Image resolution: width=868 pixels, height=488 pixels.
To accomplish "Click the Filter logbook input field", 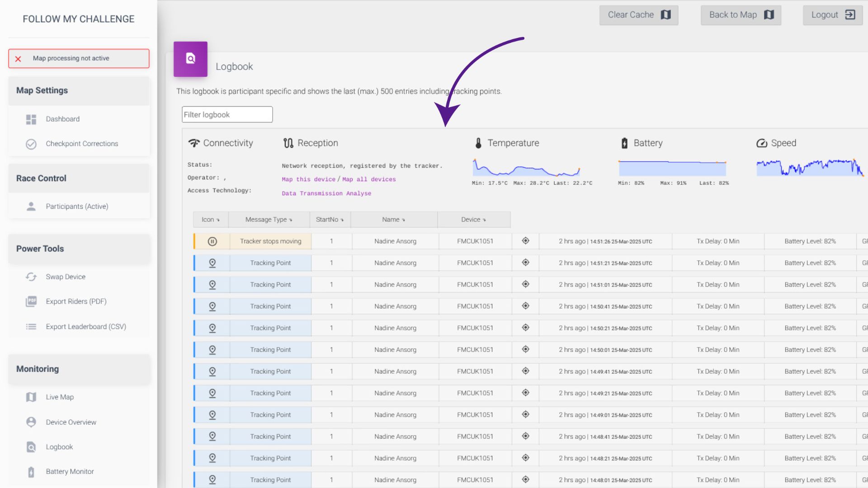I will point(227,115).
